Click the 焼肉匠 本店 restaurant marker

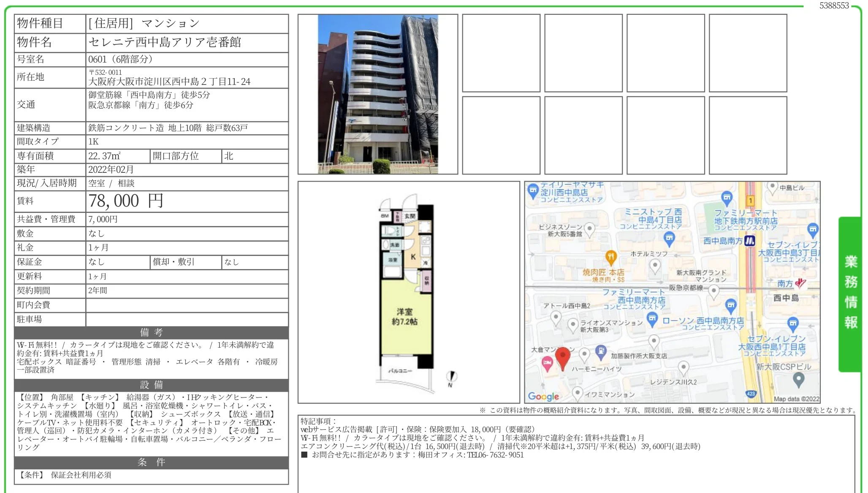point(611,257)
